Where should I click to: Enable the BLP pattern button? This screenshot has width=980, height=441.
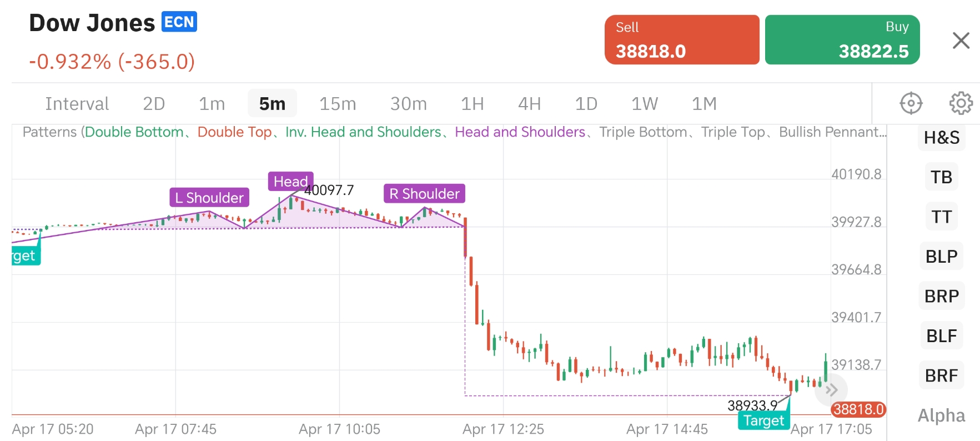pos(942,257)
